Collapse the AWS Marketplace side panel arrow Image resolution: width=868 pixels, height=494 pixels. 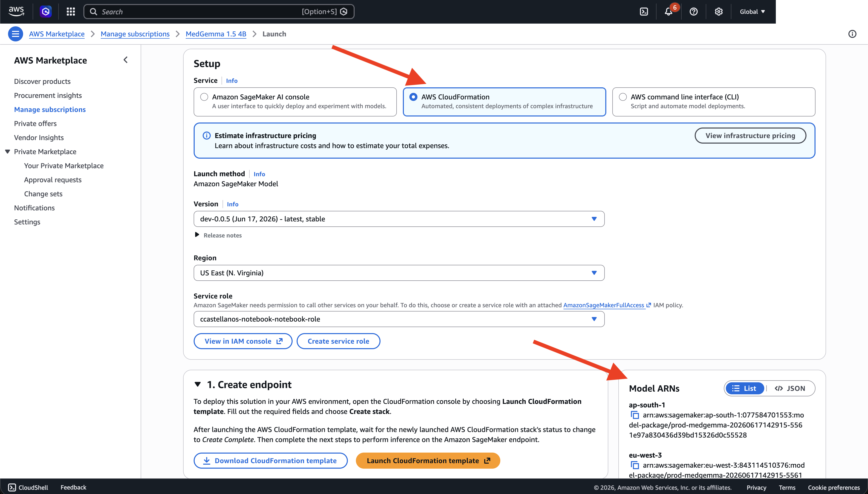pos(126,60)
